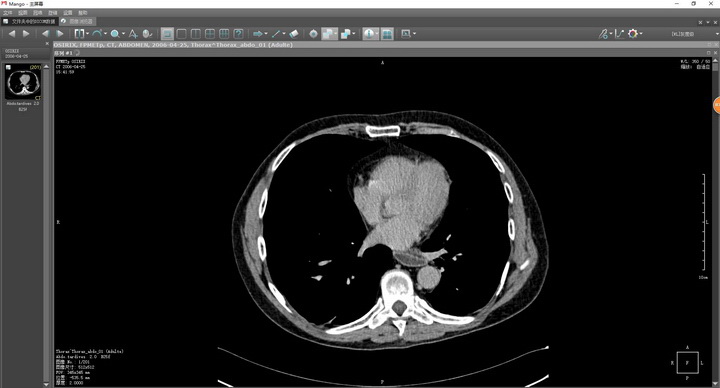Select the arc curve tool
720x388 pixels.
[x=96, y=34]
